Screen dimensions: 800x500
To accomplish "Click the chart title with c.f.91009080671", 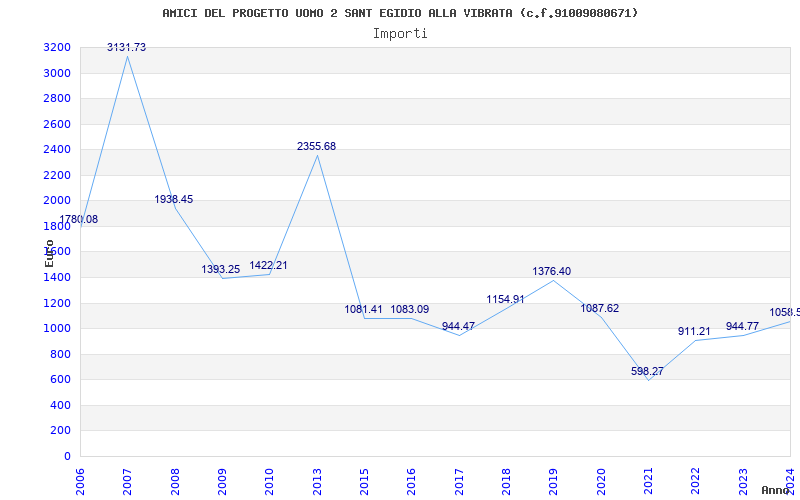I will pyautogui.click(x=400, y=13).
